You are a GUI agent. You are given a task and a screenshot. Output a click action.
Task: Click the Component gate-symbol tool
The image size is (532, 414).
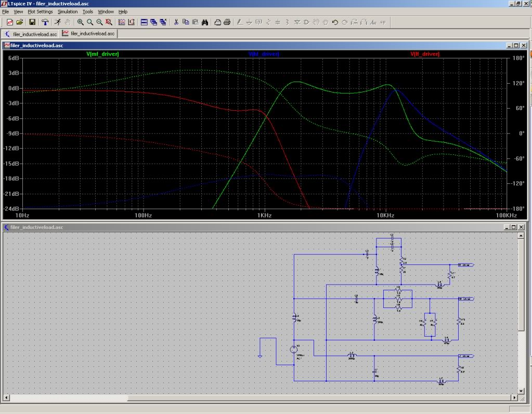point(306,22)
